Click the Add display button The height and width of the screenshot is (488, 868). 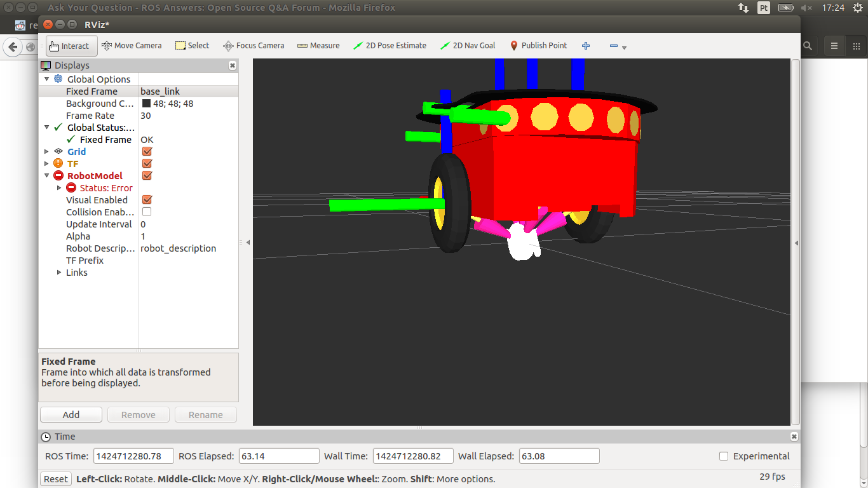click(71, 414)
